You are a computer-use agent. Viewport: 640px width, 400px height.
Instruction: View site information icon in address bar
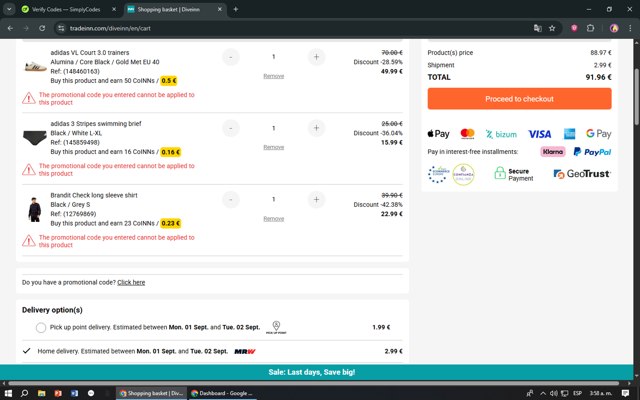click(61, 28)
